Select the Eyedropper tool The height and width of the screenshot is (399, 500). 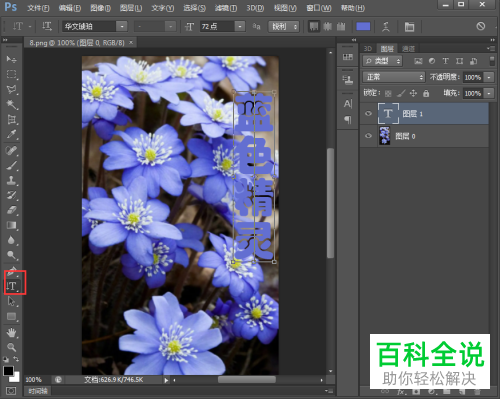pos(11,134)
